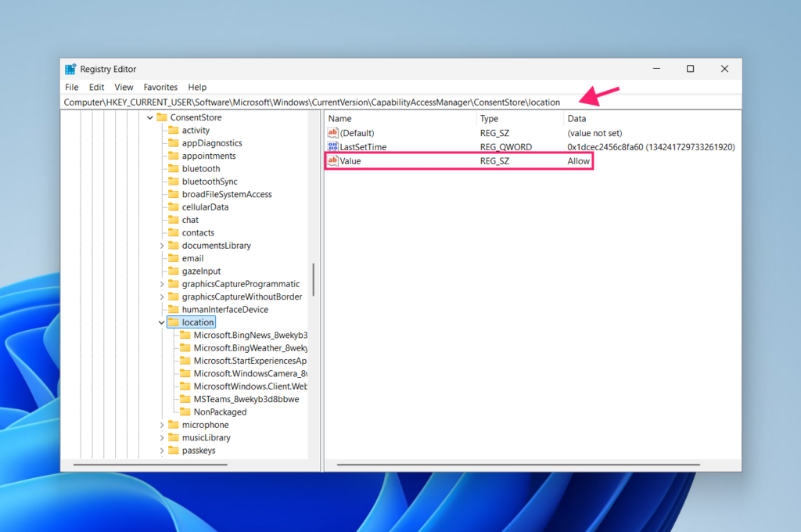Expand the documentsLibrary key
801x532 pixels.
pyautogui.click(x=161, y=246)
